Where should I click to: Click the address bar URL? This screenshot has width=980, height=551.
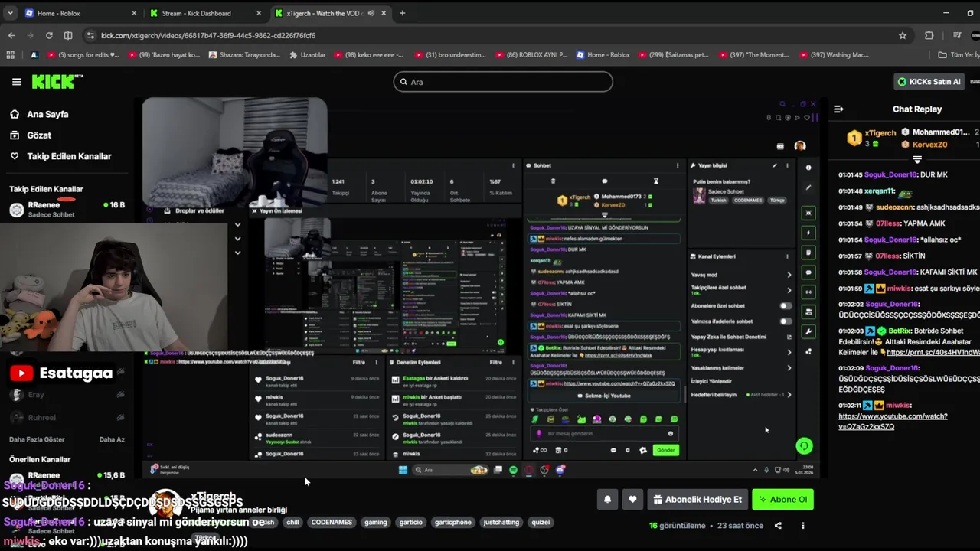coord(207,35)
